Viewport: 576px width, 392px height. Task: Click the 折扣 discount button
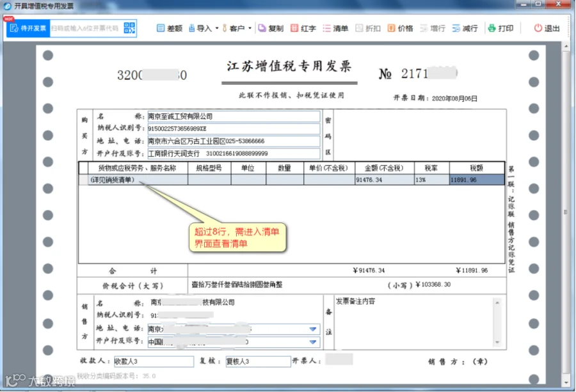[x=368, y=28]
